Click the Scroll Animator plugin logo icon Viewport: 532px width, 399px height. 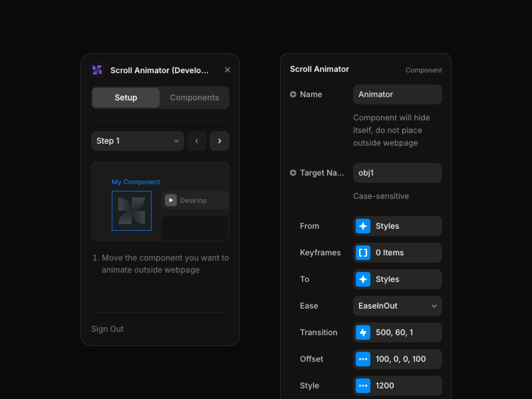[x=97, y=70]
